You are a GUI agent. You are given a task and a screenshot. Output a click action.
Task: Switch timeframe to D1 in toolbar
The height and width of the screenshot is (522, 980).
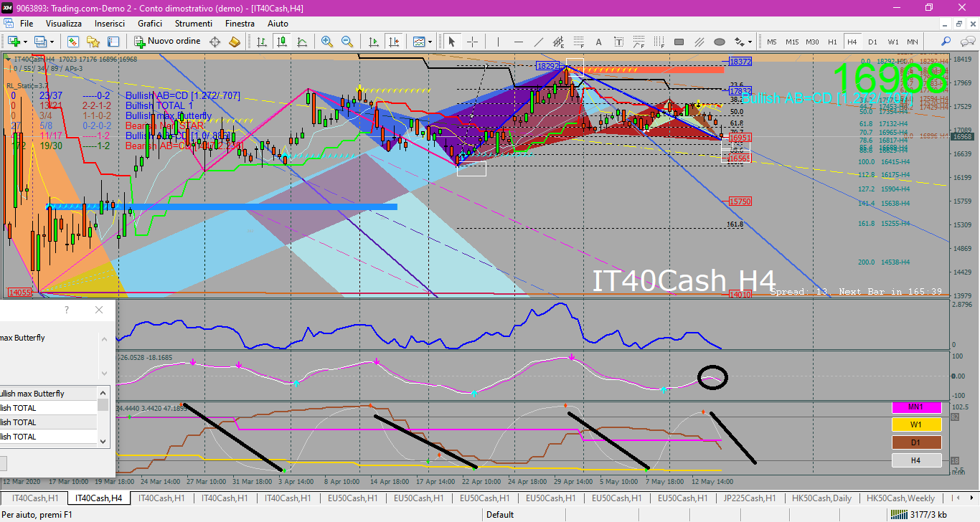coord(872,42)
